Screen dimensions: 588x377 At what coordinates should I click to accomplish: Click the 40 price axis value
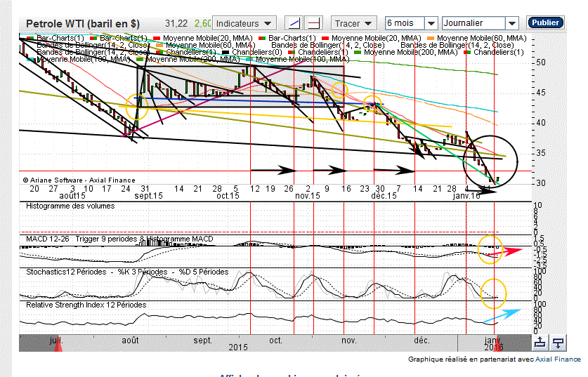click(540, 123)
